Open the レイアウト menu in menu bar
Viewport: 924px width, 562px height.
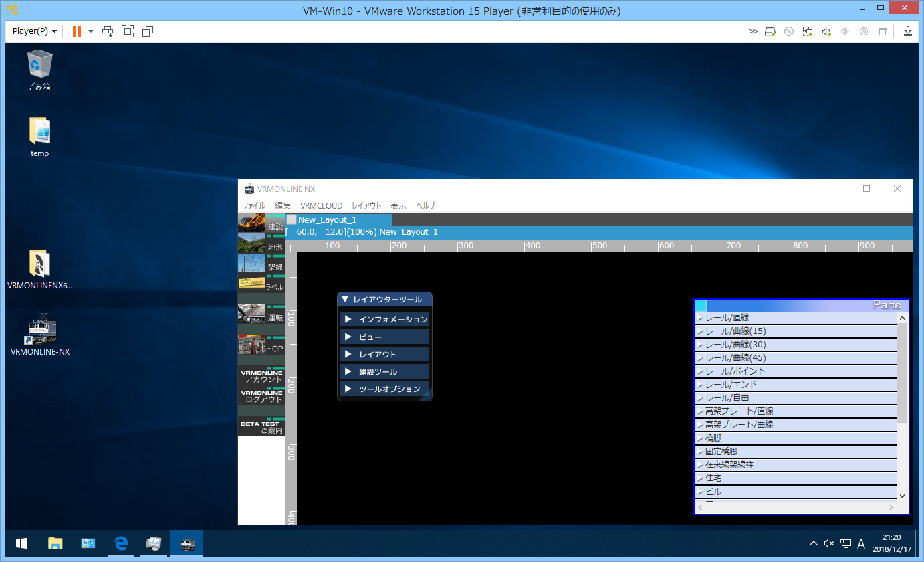point(366,206)
